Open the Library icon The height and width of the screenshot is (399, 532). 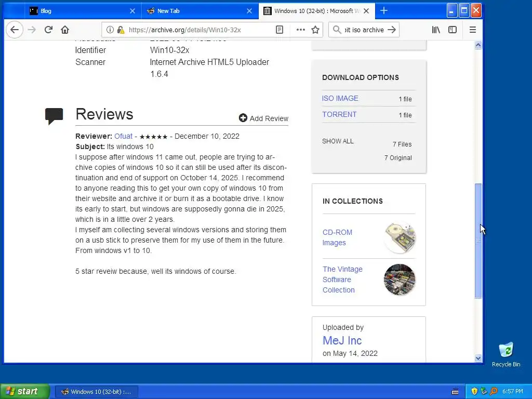point(436,30)
